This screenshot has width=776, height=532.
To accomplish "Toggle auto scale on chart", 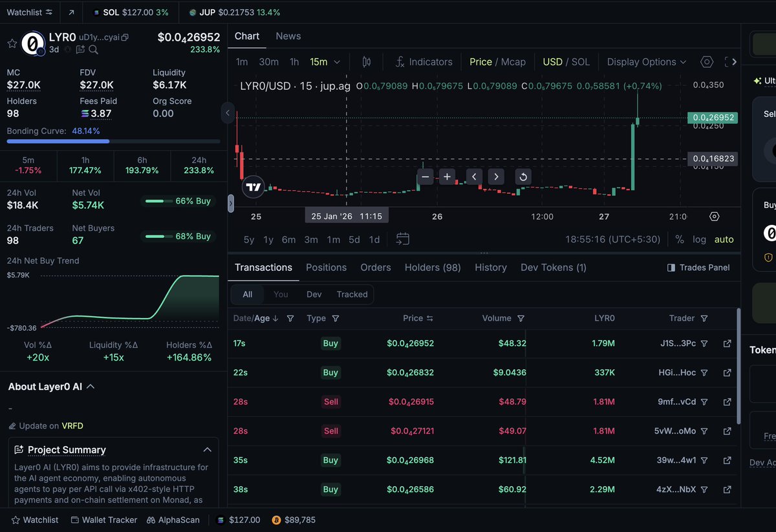I will [x=724, y=239].
